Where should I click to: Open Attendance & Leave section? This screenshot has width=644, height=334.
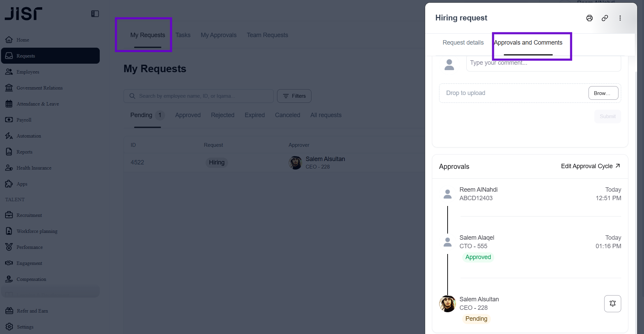point(37,104)
